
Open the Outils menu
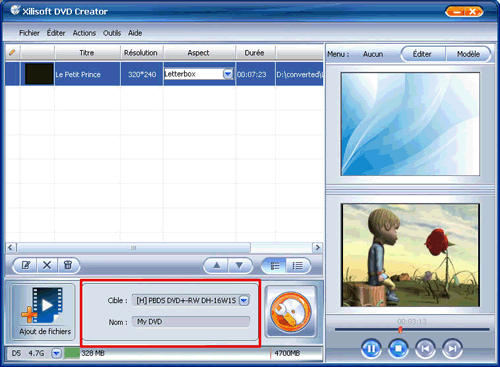pyautogui.click(x=112, y=33)
